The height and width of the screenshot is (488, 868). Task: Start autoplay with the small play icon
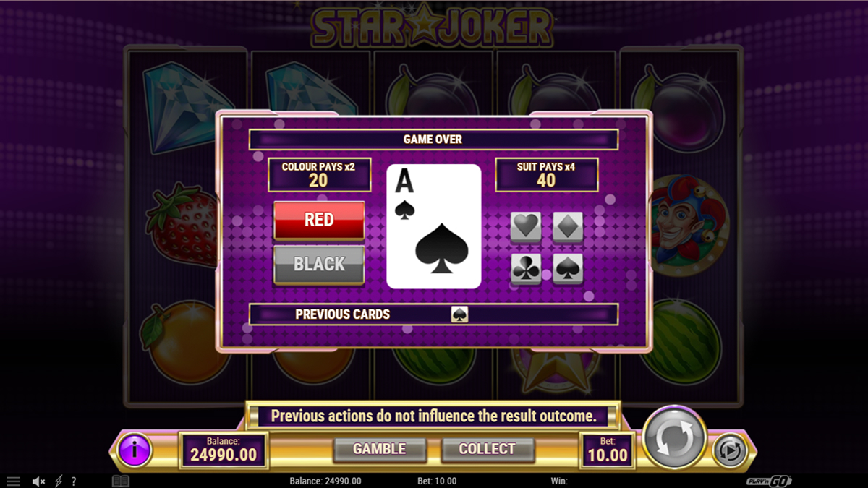(x=731, y=451)
